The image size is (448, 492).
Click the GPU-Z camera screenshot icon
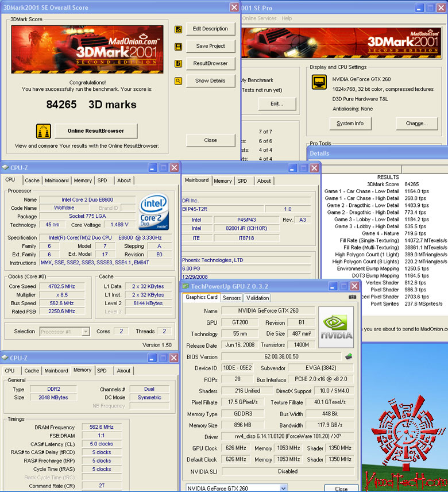coord(353,297)
